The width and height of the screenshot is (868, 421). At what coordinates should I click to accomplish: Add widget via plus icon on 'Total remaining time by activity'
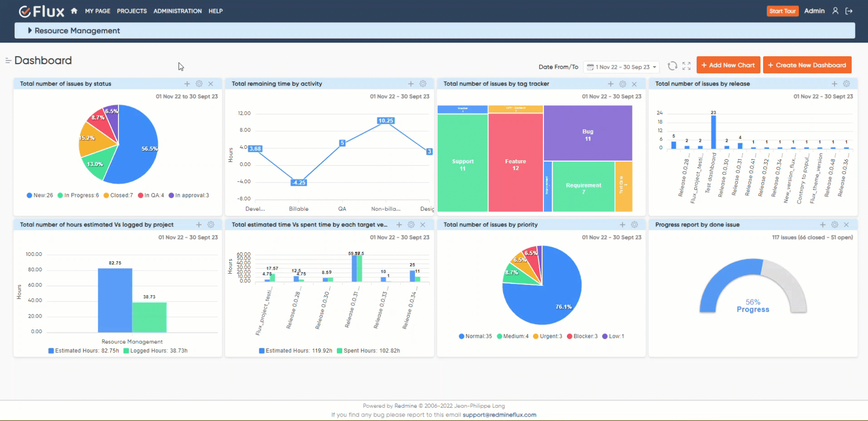(x=410, y=83)
